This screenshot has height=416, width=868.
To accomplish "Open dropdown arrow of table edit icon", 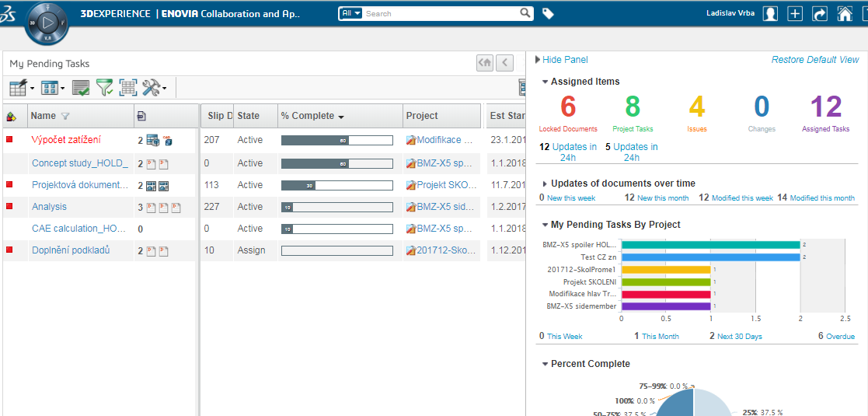I will [x=32, y=88].
